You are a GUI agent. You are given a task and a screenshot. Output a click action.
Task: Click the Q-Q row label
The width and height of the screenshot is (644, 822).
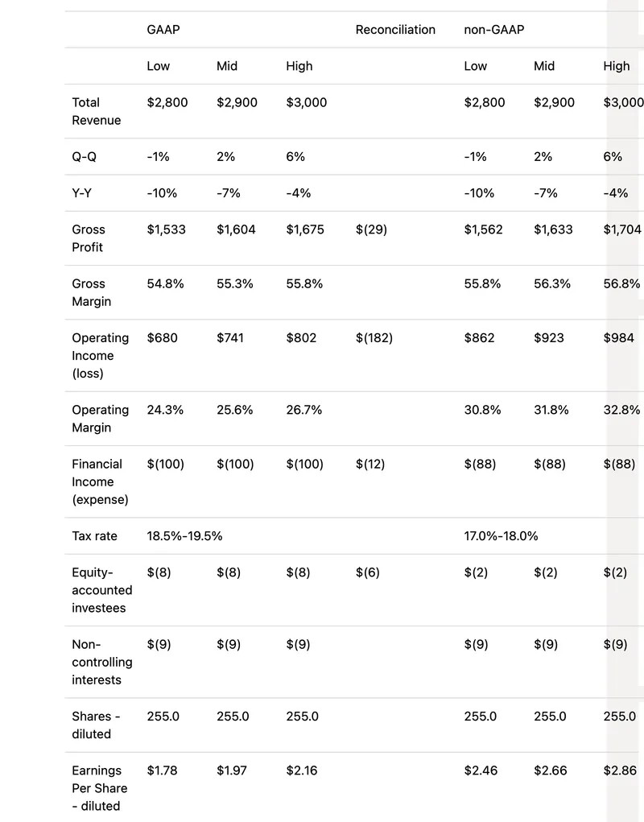(84, 157)
